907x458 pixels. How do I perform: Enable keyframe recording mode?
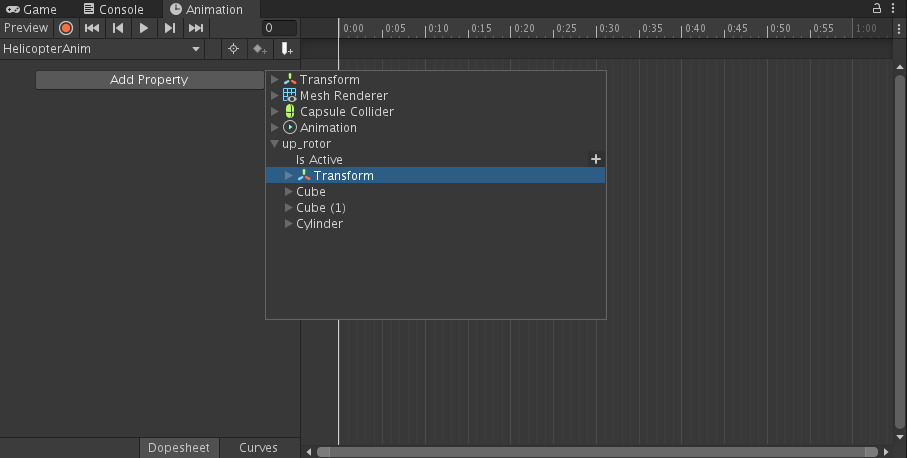click(x=66, y=28)
